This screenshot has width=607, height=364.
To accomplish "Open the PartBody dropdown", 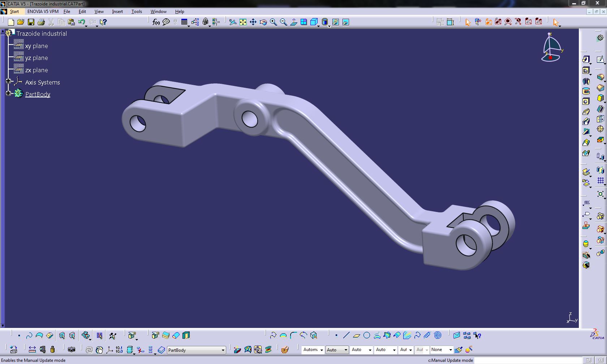I will (197, 350).
